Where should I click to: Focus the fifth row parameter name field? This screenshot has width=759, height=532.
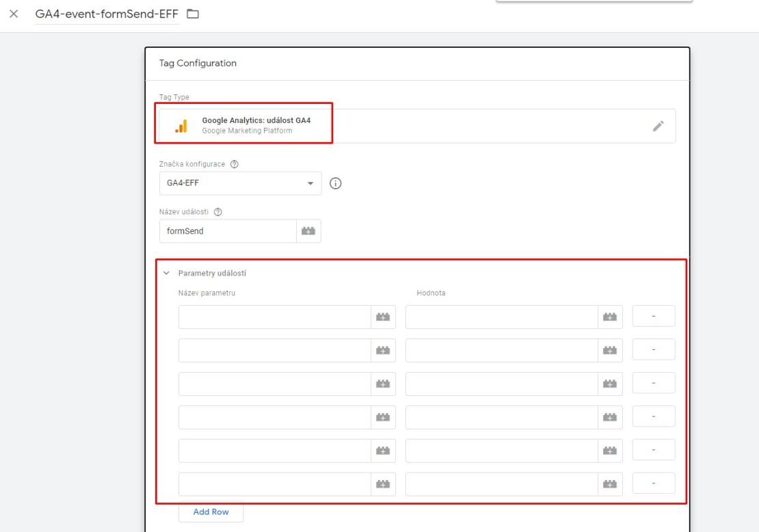pos(274,450)
